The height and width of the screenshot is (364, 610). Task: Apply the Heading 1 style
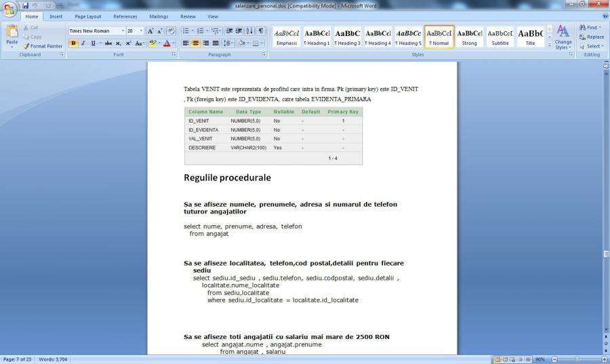pos(317,37)
